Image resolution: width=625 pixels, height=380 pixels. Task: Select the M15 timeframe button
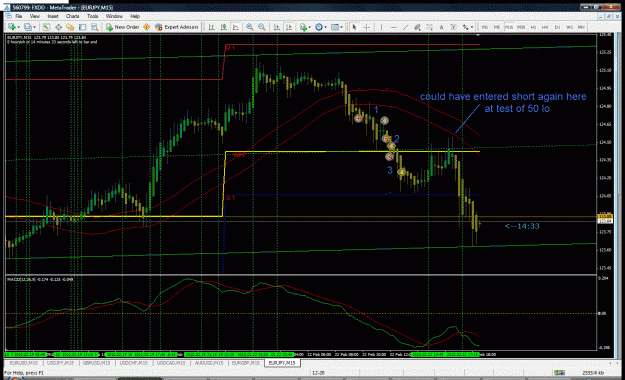(x=509, y=27)
